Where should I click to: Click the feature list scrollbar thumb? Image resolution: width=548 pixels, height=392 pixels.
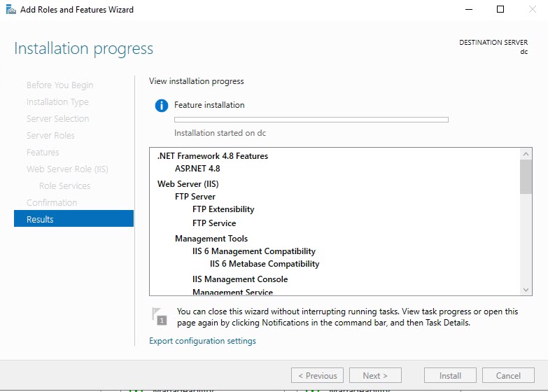[x=526, y=176]
